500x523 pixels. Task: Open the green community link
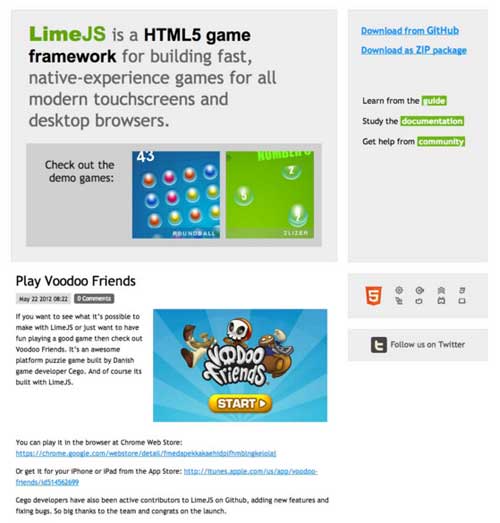click(441, 141)
